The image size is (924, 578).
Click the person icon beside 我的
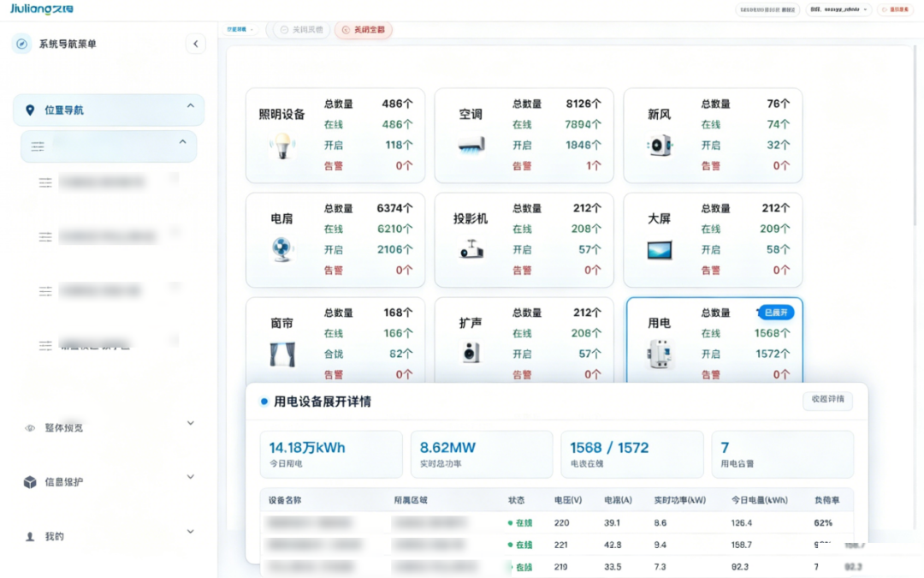pyautogui.click(x=29, y=536)
